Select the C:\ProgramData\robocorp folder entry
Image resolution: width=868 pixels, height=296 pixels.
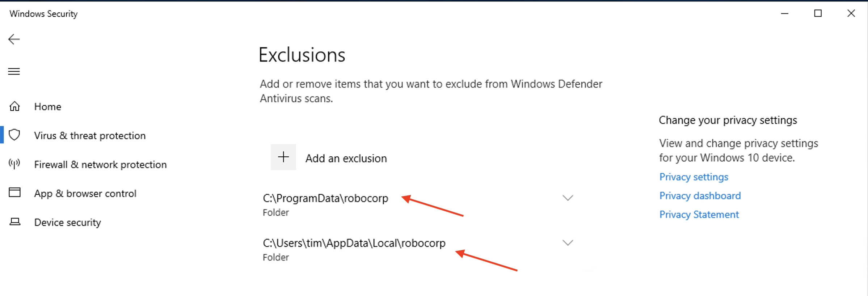[418, 204]
